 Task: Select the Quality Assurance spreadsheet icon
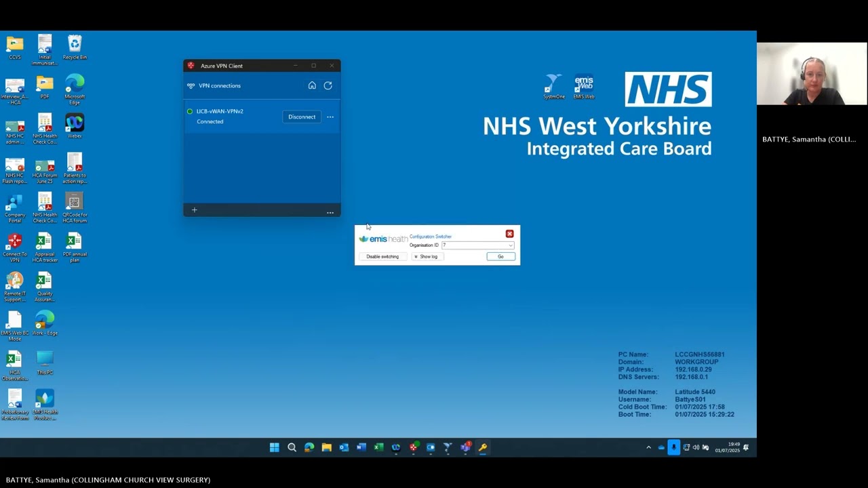(45, 287)
